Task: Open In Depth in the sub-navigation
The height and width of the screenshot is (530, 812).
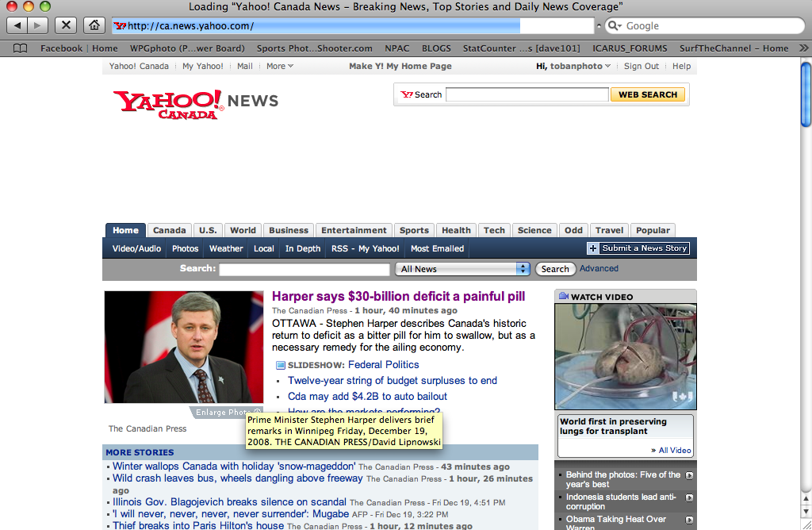Action: pos(303,248)
